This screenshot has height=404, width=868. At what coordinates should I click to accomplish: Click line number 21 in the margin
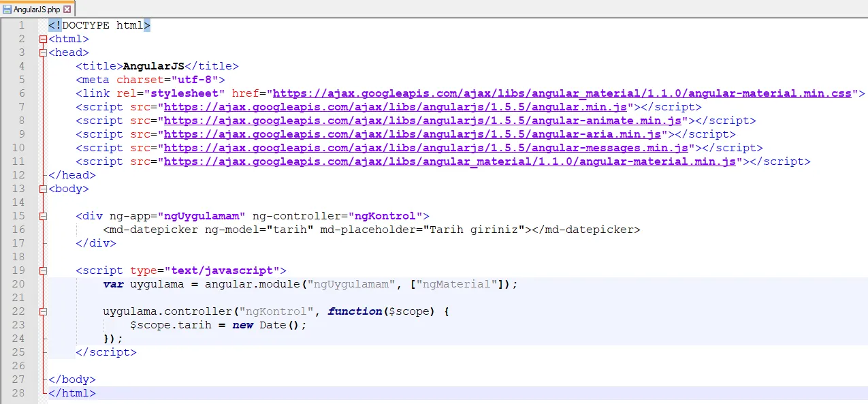pyautogui.click(x=18, y=298)
